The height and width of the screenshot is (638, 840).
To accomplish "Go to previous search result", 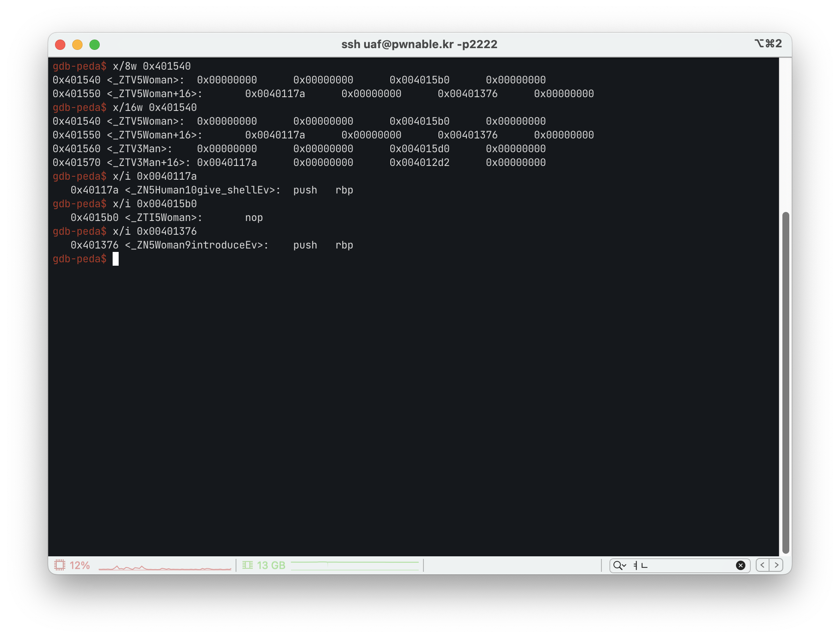I will point(763,565).
